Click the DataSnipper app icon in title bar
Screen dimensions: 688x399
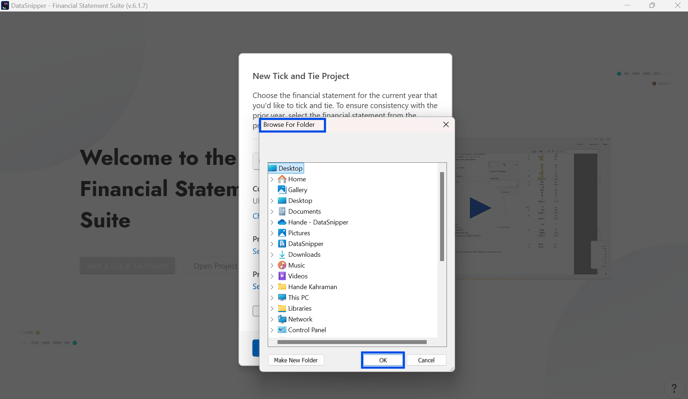(x=5, y=5)
